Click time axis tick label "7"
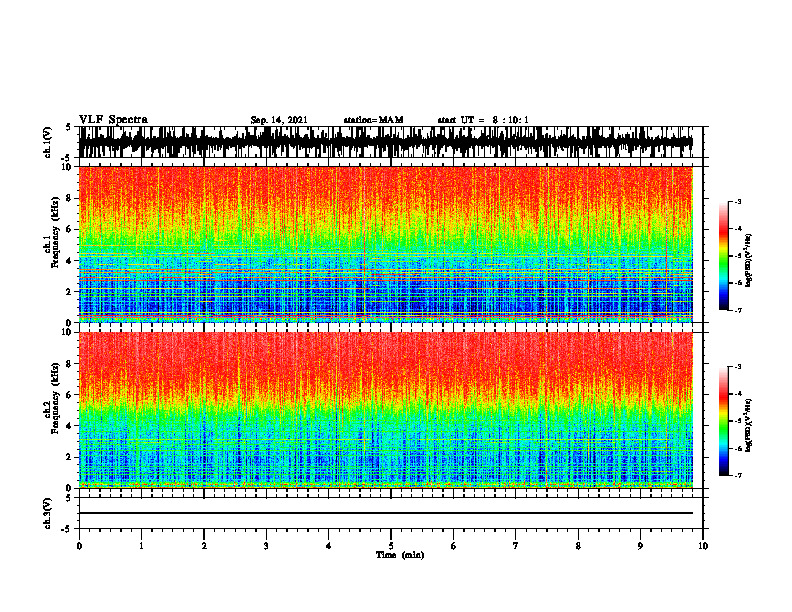 (x=516, y=546)
